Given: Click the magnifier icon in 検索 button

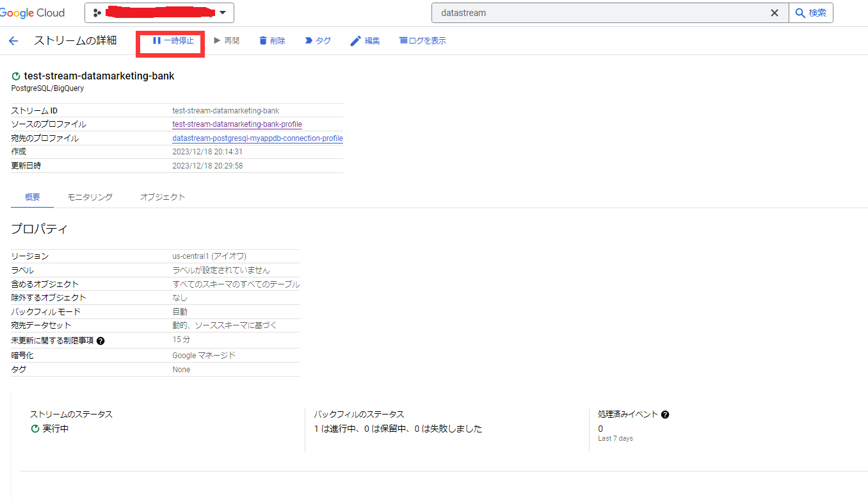Looking at the screenshot, I should click(x=800, y=13).
